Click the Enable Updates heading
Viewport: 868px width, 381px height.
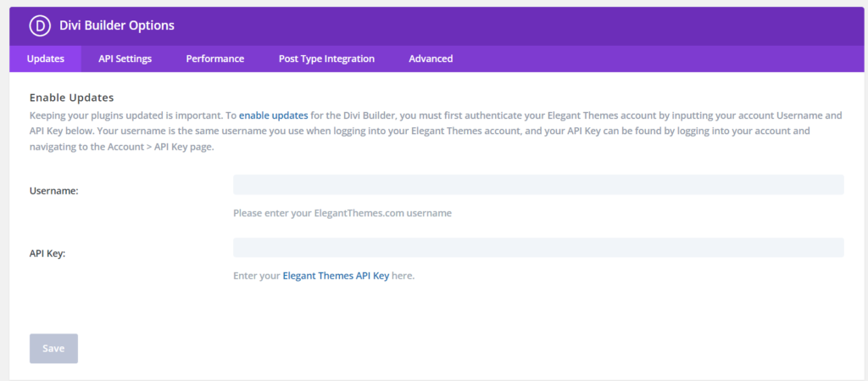click(71, 98)
